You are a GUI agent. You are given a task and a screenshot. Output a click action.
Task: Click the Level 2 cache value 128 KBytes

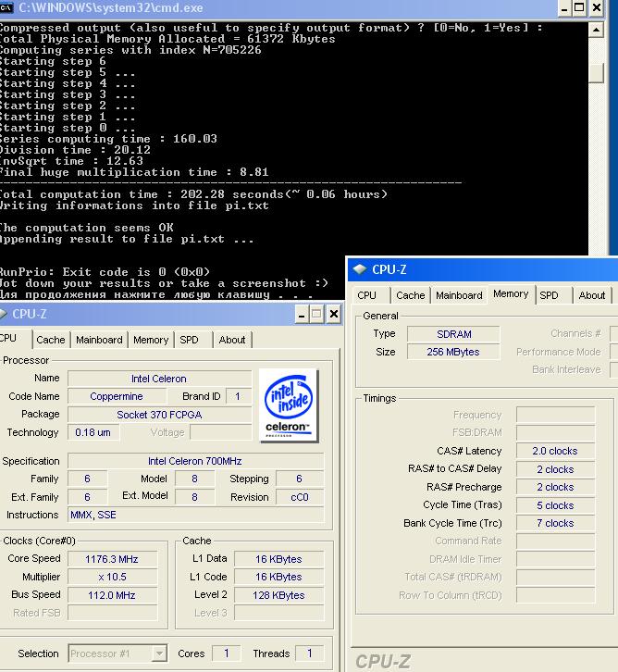pyautogui.click(x=278, y=595)
